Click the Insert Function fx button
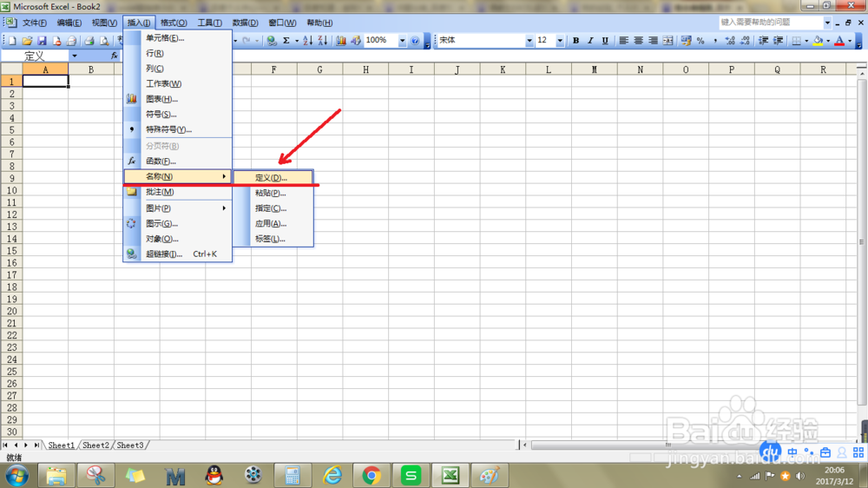 [x=114, y=56]
